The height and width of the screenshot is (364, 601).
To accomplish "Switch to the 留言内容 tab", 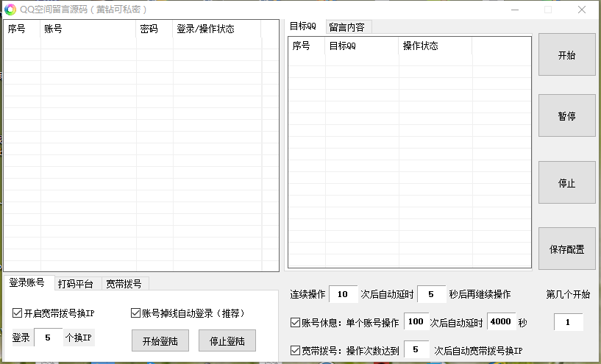I will point(349,27).
